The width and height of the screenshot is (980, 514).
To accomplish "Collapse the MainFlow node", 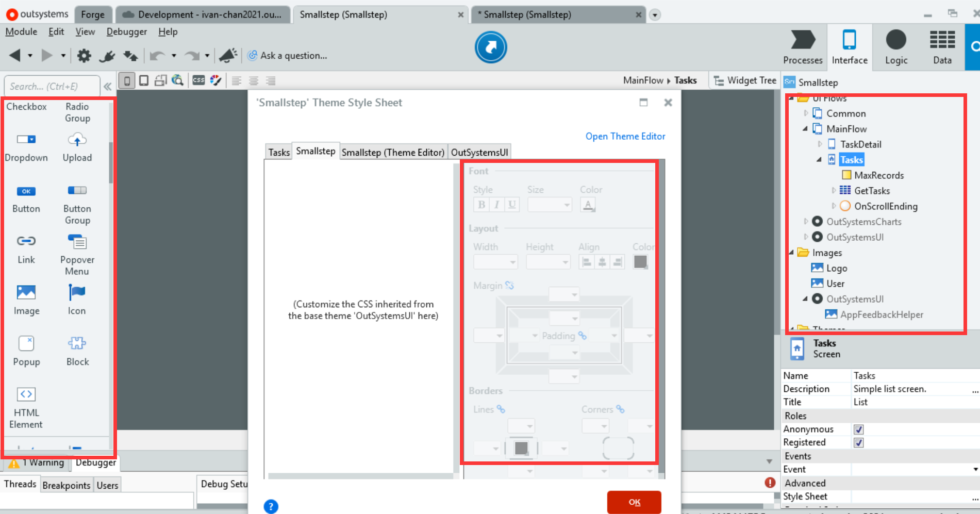I will (x=805, y=129).
